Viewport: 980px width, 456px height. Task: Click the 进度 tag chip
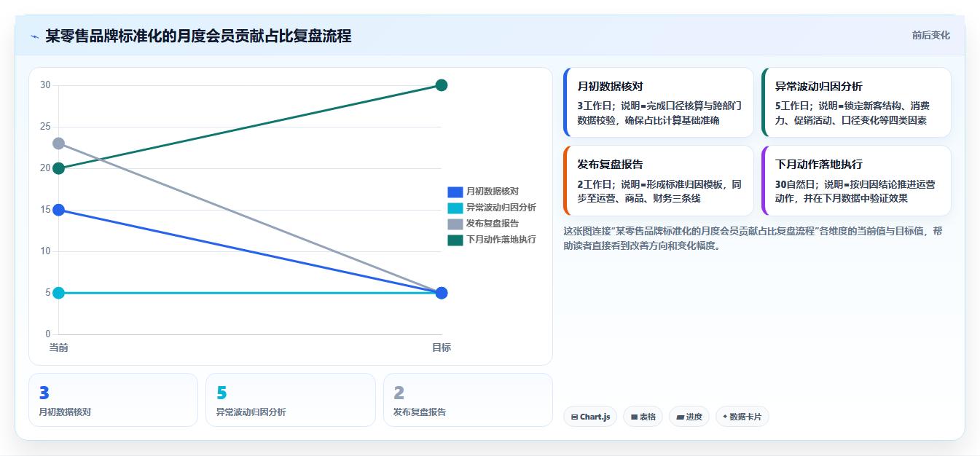coord(689,417)
